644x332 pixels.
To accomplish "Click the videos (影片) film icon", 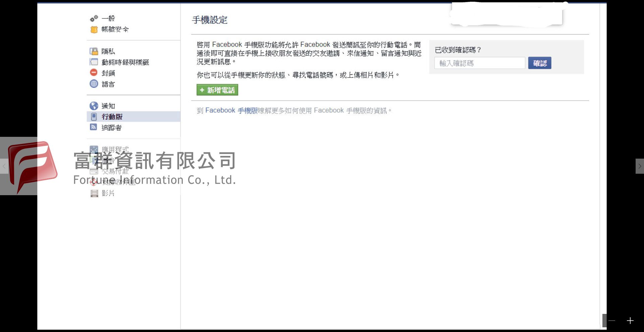I will pos(94,193).
